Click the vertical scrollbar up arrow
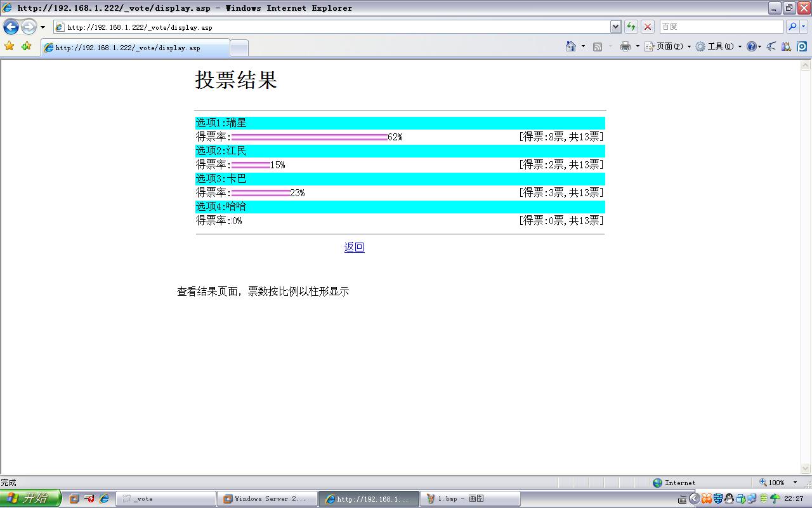The height and width of the screenshot is (508, 812). (806, 65)
